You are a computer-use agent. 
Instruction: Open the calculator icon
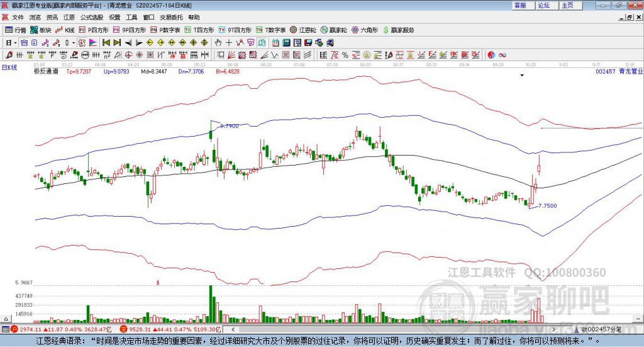click(286, 42)
